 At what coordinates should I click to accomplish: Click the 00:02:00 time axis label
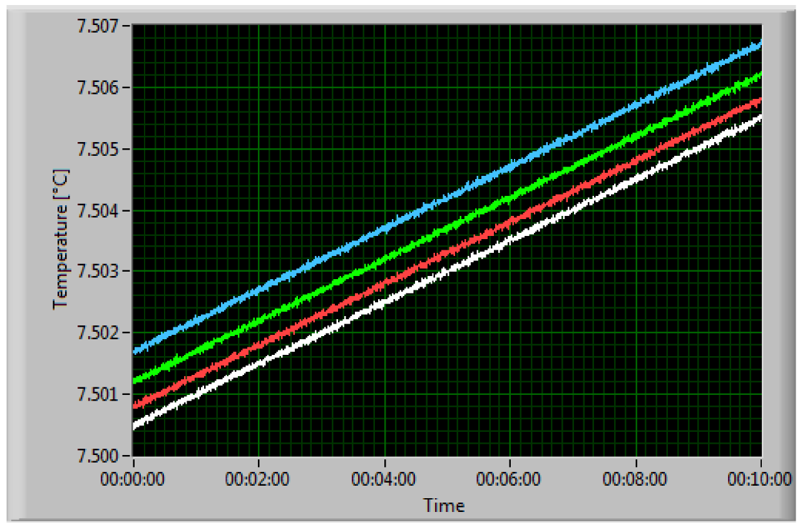[259, 480]
